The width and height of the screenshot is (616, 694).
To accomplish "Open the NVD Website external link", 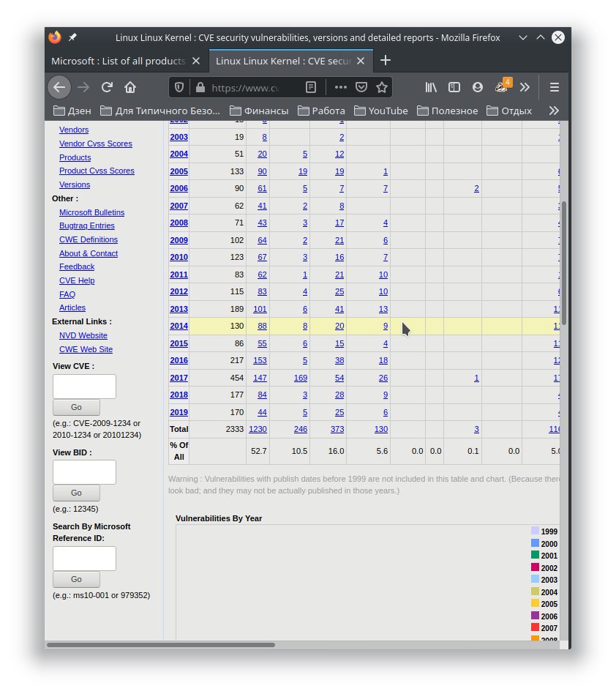I will [x=83, y=335].
